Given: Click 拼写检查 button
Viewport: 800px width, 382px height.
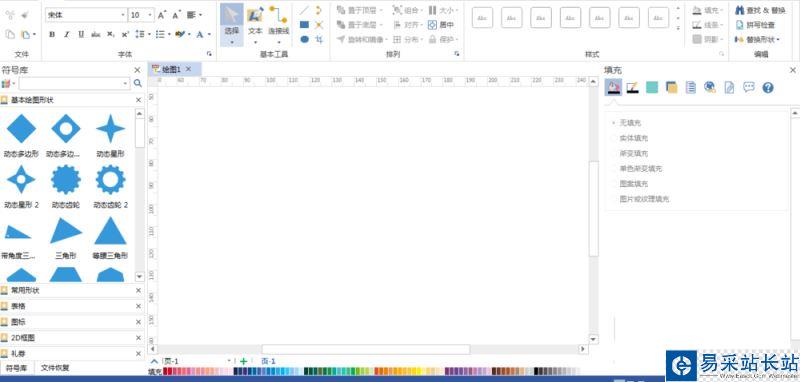Looking at the screenshot, I should tap(755, 24).
